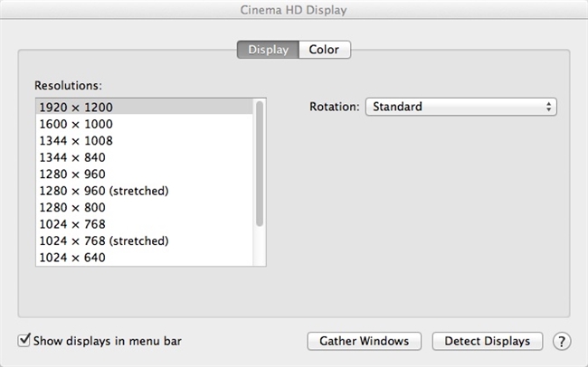Select 1280 × 960 (stretched) resolution

coord(104,191)
